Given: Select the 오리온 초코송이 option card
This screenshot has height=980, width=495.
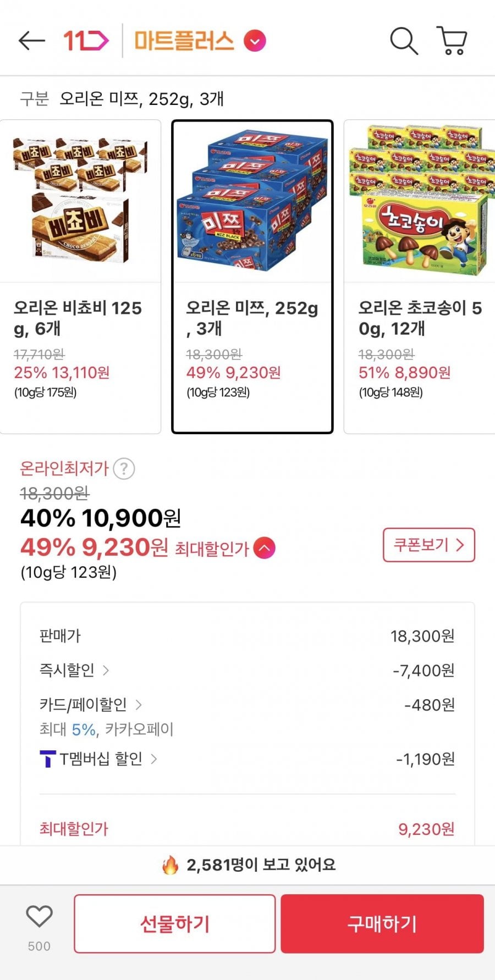Looking at the screenshot, I should [x=421, y=276].
